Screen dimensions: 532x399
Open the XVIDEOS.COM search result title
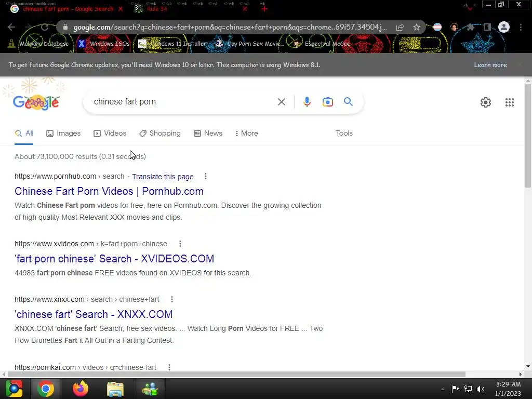click(114, 259)
